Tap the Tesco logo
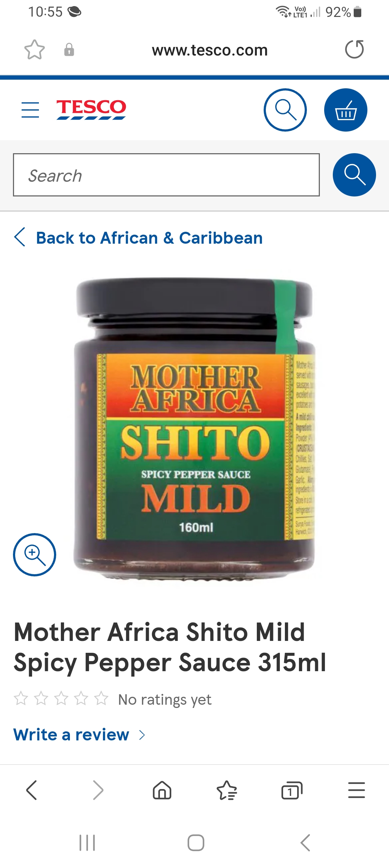 click(x=91, y=110)
